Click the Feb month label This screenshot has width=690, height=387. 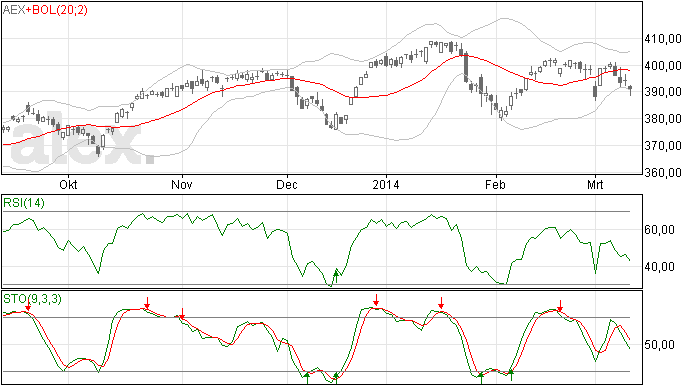495,184
